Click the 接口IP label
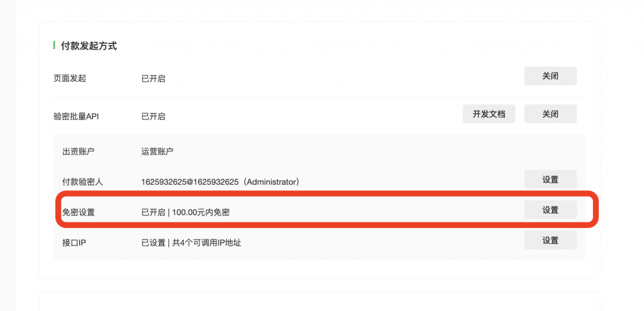Screen dimensions: 644x311 coord(74,243)
